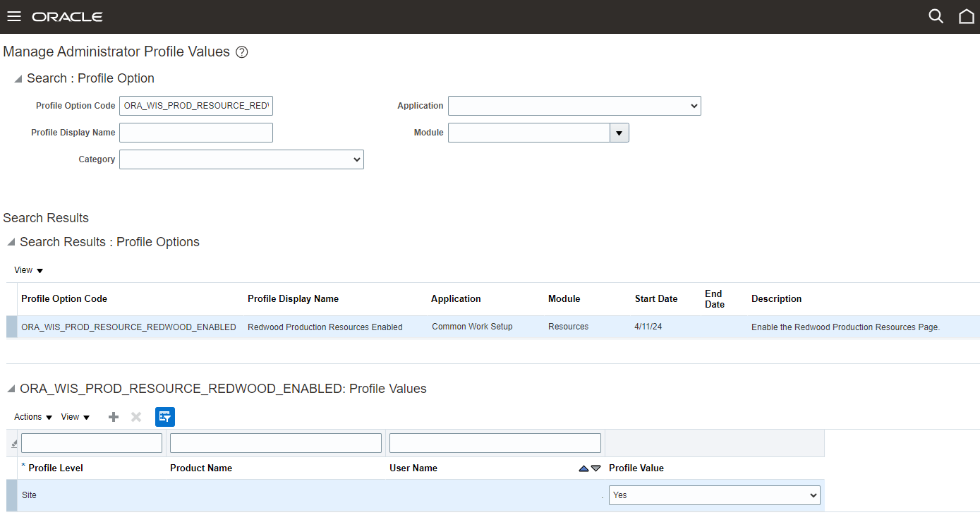Open help for Manage Administrator Profile Values

tap(241, 52)
